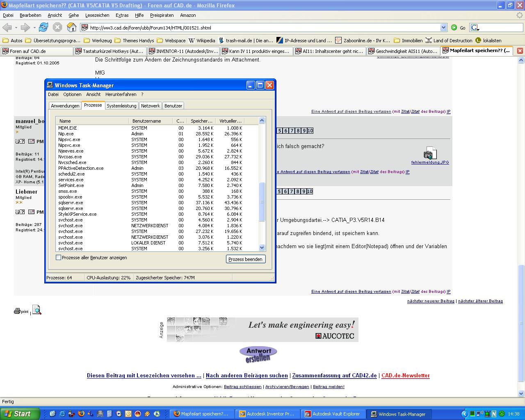
Task: Open Firefox Extras menu
Action: (x=122, y=15)
